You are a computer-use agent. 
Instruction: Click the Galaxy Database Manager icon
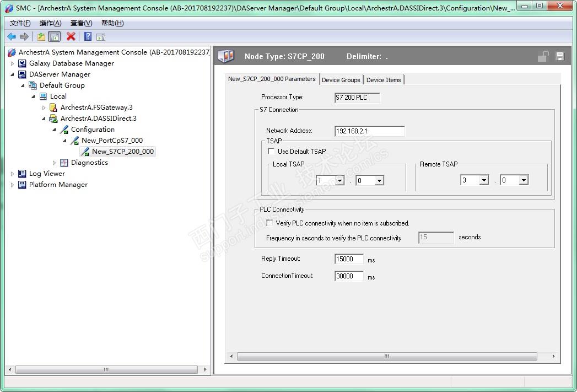pos(22,63)
